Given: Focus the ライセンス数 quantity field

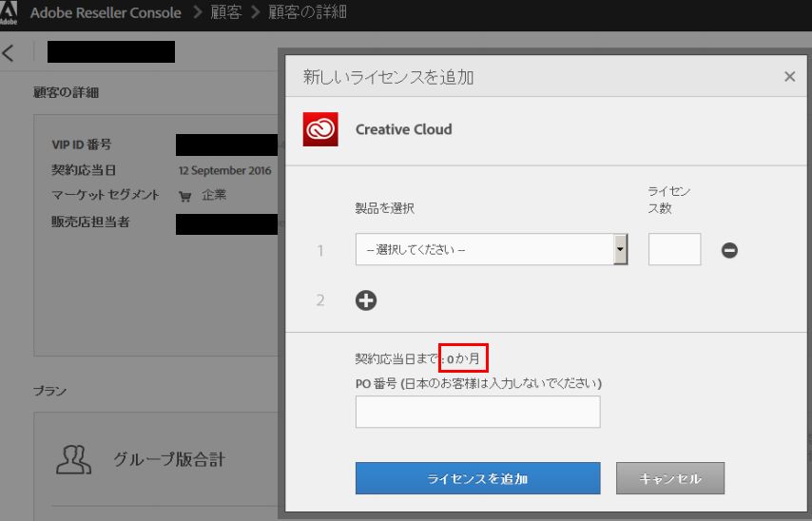Looking at the screenshot, I should 674,249.
